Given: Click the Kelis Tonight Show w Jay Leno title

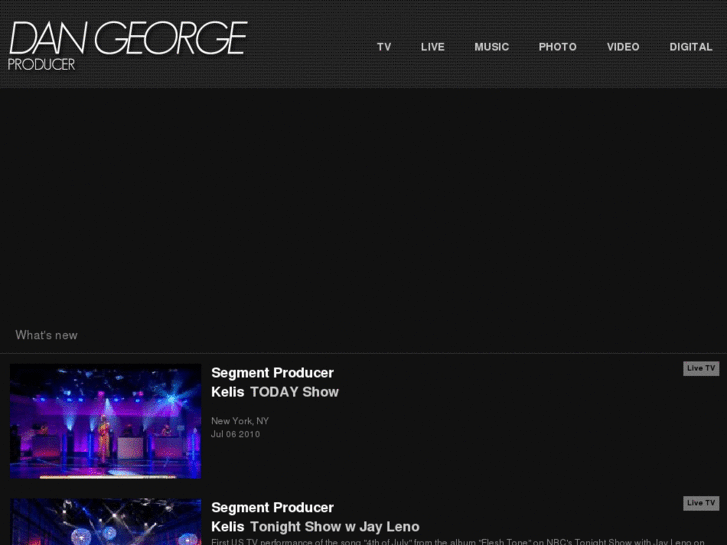Looking at the screenshot, I should point(315,526).
